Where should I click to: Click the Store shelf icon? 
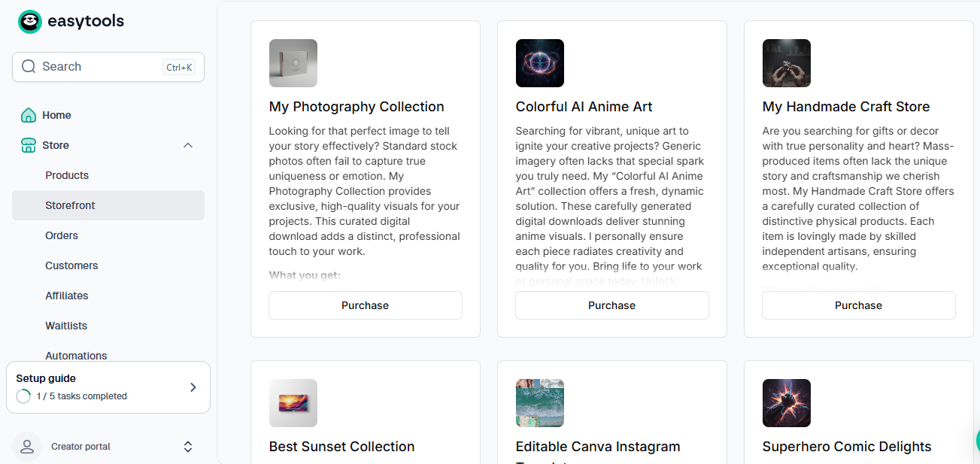28,145
